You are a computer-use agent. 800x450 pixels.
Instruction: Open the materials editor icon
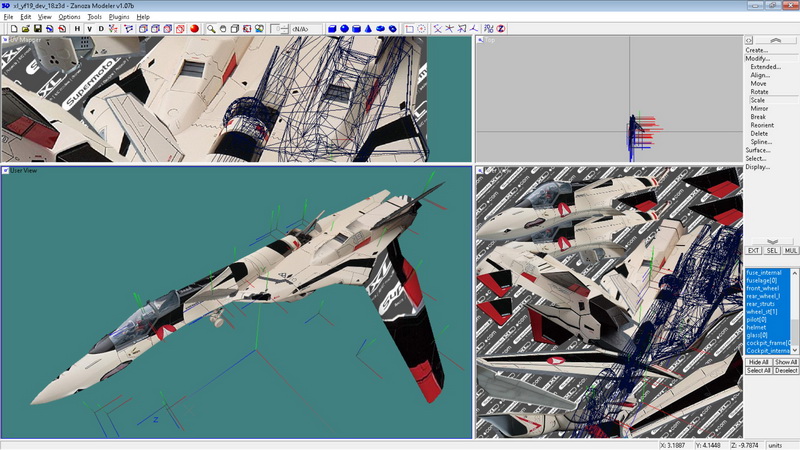coord(259,29)
